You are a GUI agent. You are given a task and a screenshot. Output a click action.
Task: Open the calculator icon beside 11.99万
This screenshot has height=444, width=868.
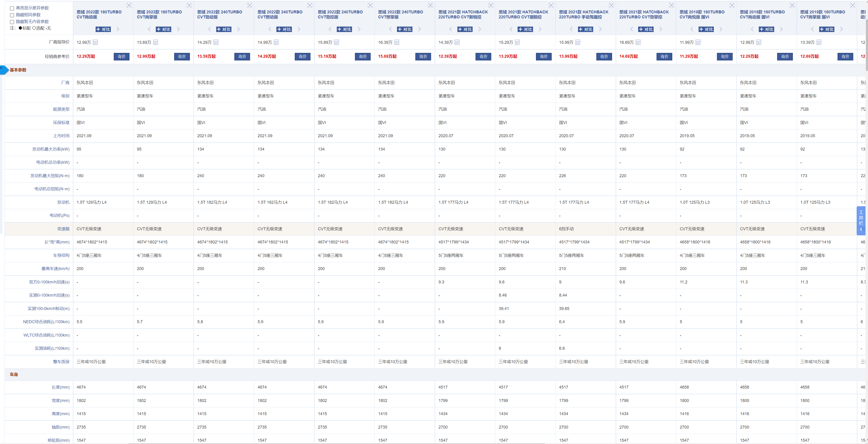[x=698, y=42]
